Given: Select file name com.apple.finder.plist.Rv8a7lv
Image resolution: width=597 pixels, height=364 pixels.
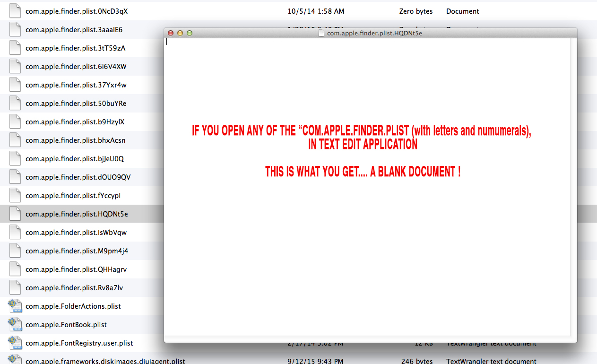Looking at the screenshot, I should [x=74, y=288].
